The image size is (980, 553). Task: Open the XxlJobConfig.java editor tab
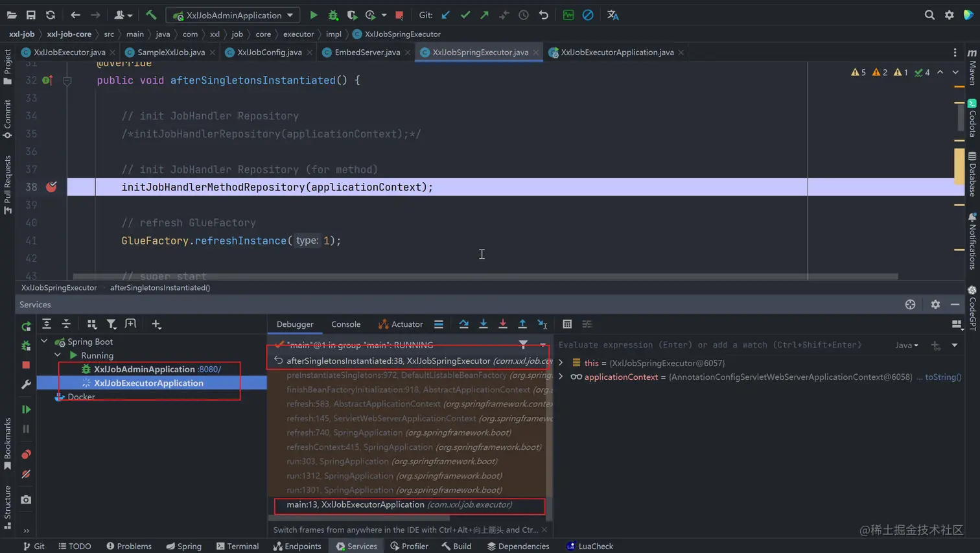270,53
